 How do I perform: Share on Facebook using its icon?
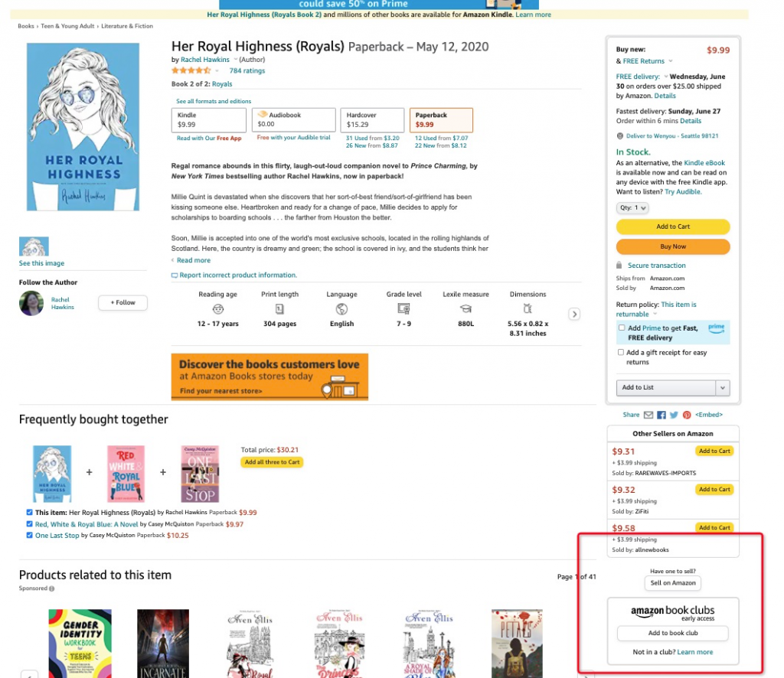pos(661,415)
